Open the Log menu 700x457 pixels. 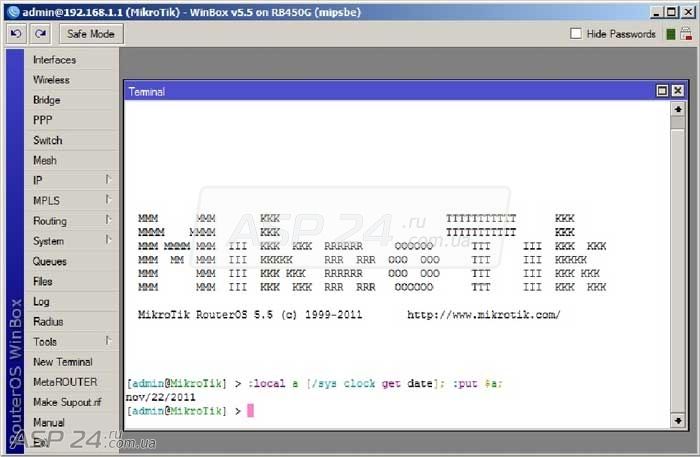(x=71, y=301)
